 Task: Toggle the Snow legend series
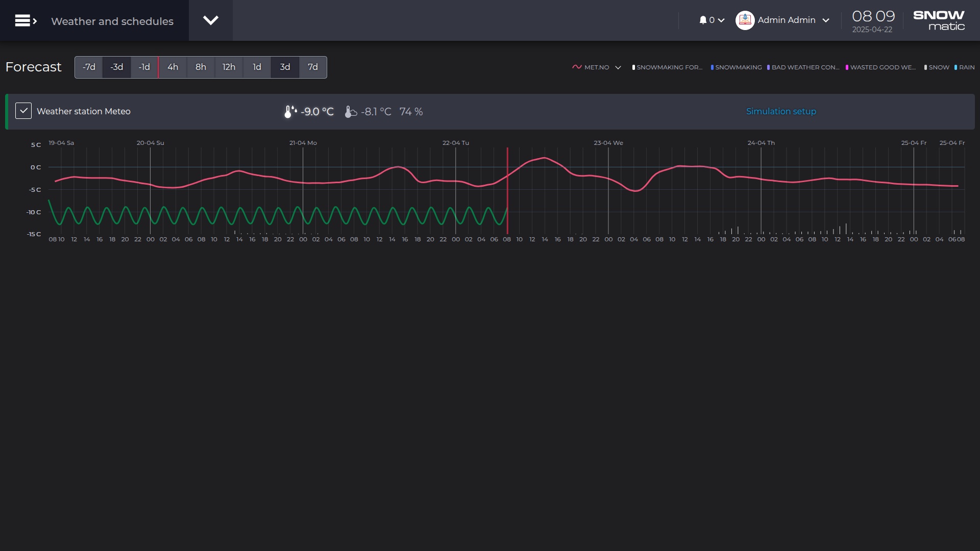[938, 67]
